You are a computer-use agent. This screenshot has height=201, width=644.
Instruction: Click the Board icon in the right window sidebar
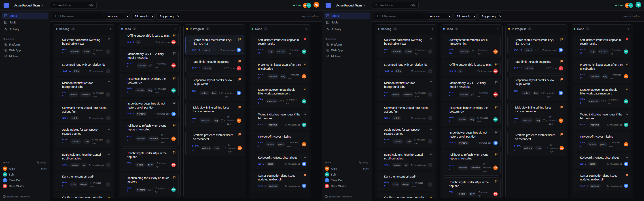328,16
